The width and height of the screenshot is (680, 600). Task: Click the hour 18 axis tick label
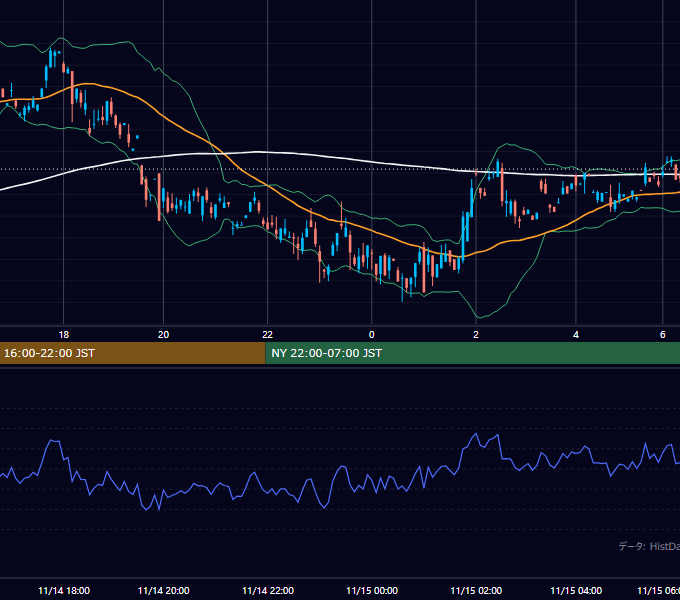pyautogui.click(x=64, y=335)
